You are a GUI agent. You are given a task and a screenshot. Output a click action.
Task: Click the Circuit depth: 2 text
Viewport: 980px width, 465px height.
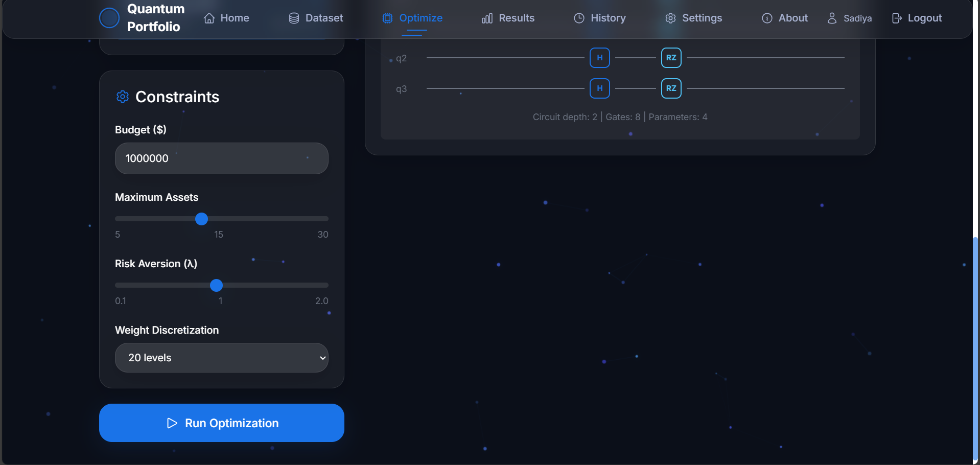click(565, 117)
